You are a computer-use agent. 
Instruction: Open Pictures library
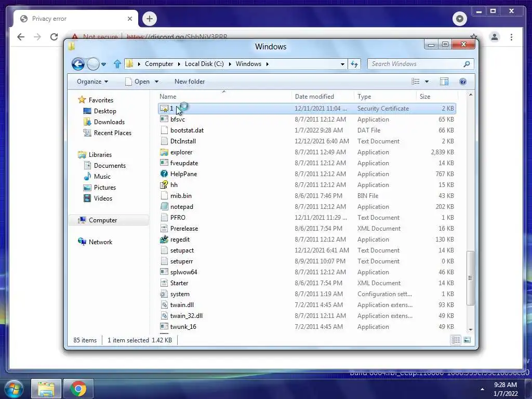[x=105, y=187]
